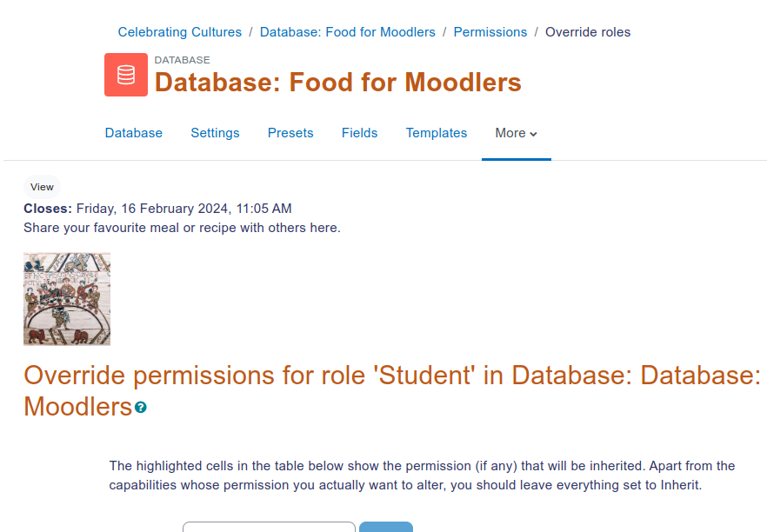This screenshot has height=532, width=767.
Task: Switch to the Fields tab
Action: click(359, 133)
